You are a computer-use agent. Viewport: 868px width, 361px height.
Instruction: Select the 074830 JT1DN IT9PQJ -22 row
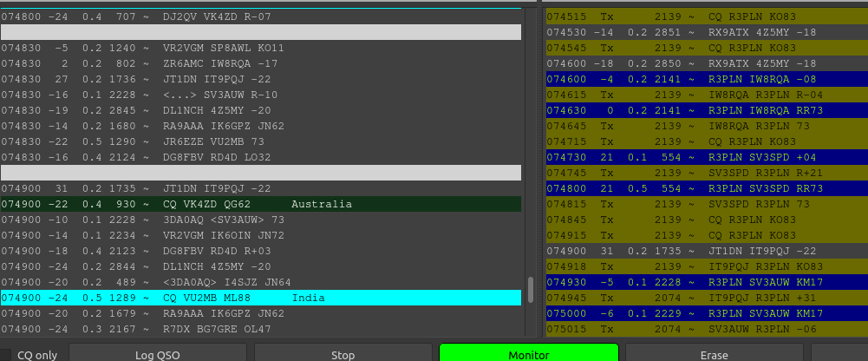coord(261,79)
